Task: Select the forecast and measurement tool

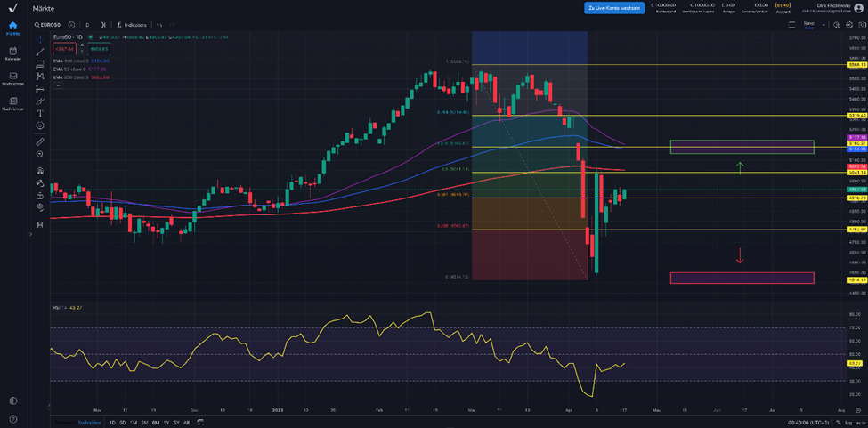Action: pos(40,88)
